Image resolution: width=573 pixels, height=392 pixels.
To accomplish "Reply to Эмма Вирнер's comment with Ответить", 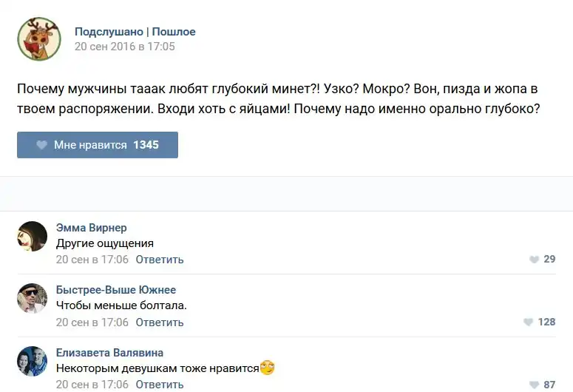I will click(x=160, y=260).
